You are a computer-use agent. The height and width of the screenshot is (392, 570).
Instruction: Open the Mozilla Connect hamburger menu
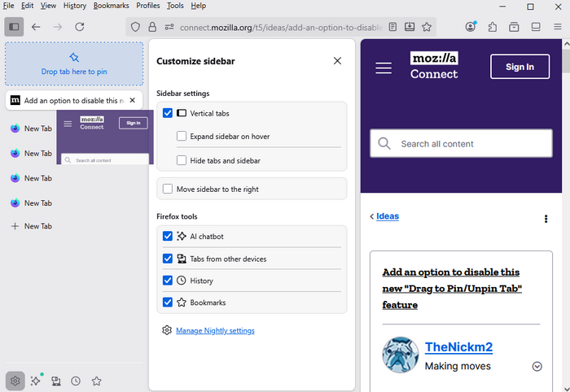click(384, 68)
